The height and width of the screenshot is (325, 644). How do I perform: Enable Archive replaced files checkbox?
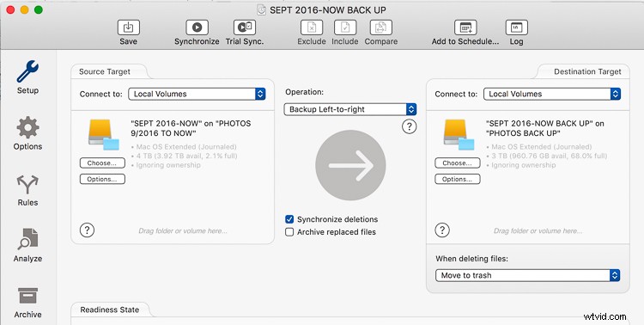click(x=289, y=232)
